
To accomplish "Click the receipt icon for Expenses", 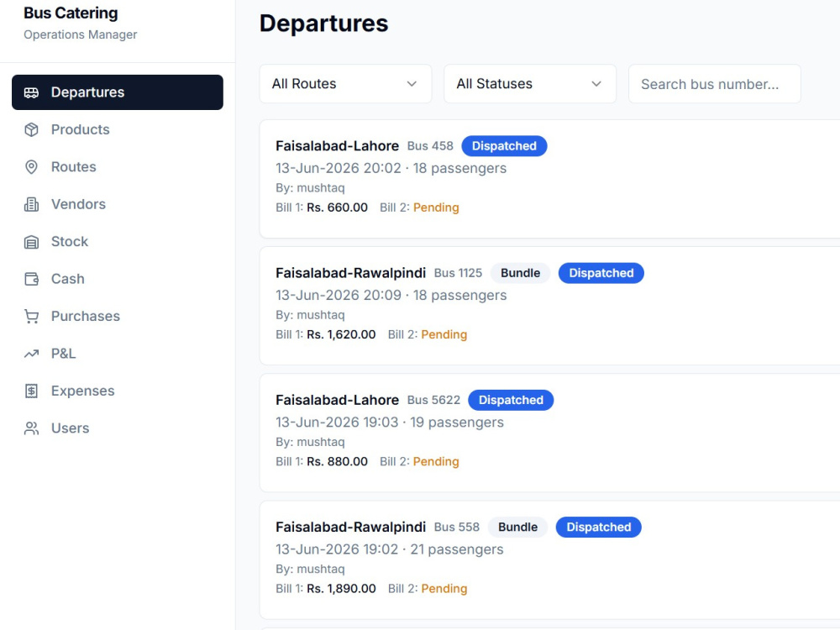I will (31, 391).
